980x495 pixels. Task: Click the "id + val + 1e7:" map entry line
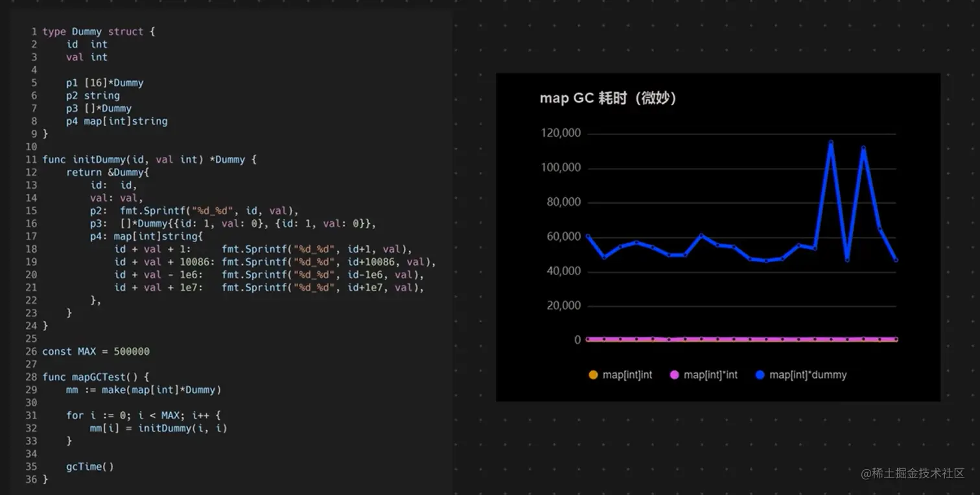coord(269,287)
